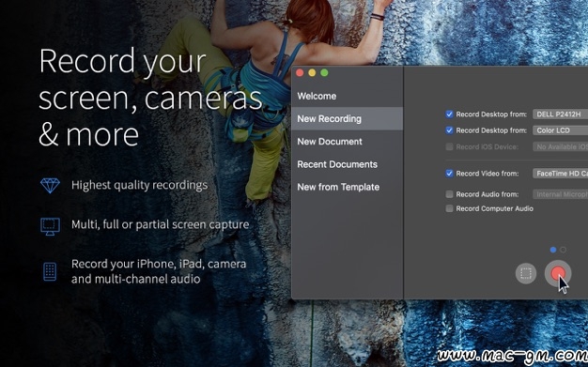Viewport: 588px width, 367px height.
Task: Click the 'Record your screen, cameras & more' headline
Action: point(150,98)
